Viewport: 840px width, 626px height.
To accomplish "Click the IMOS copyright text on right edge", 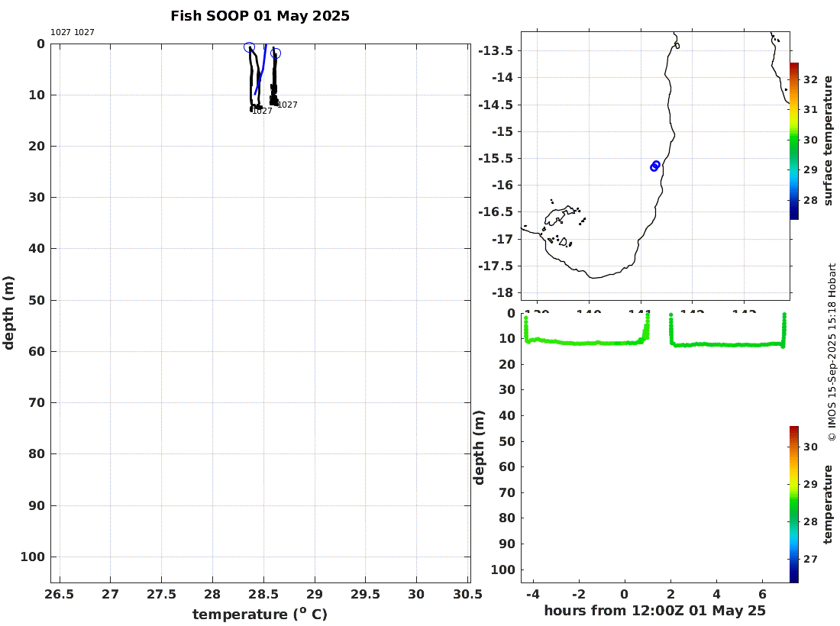I will [x=832, y=353].
